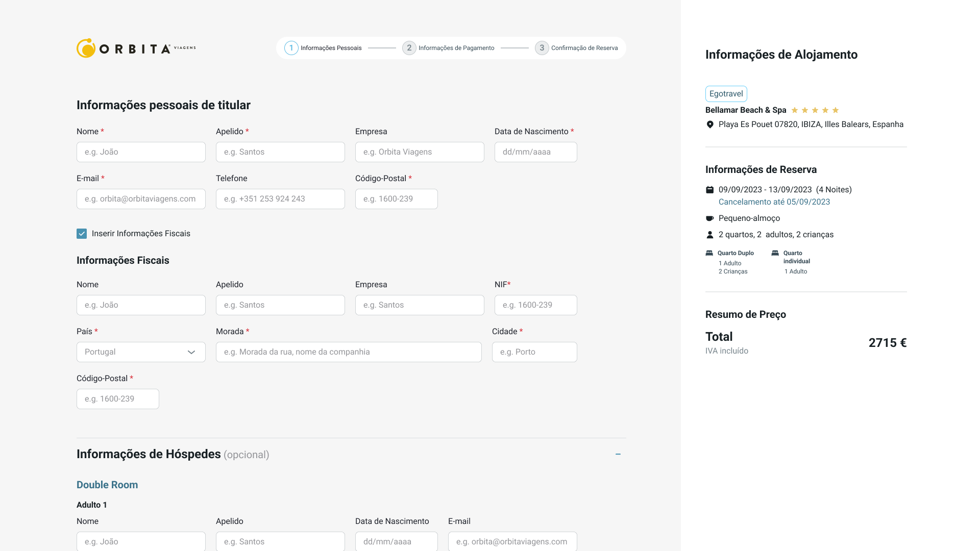Go to step 2 Informações de Pagamento
Image resolution: width=980 pixels, height=551 pixels.
tap(448, 48)
